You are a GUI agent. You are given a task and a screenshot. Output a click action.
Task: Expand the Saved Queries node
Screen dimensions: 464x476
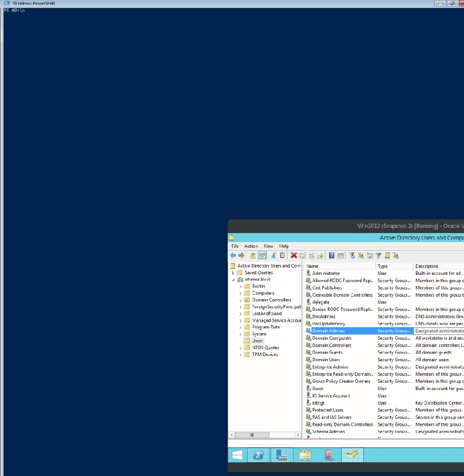(x=233, y=273)
